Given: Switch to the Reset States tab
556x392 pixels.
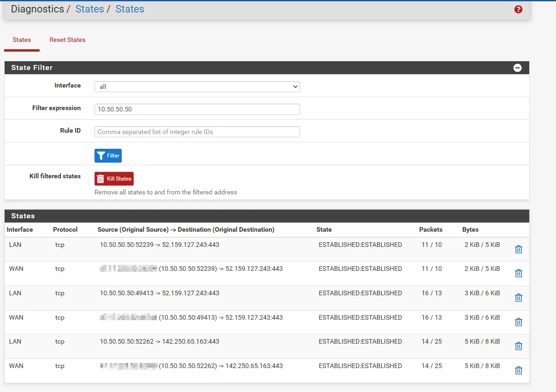Looking at the screenshot, I should click(x=67, y=40).
